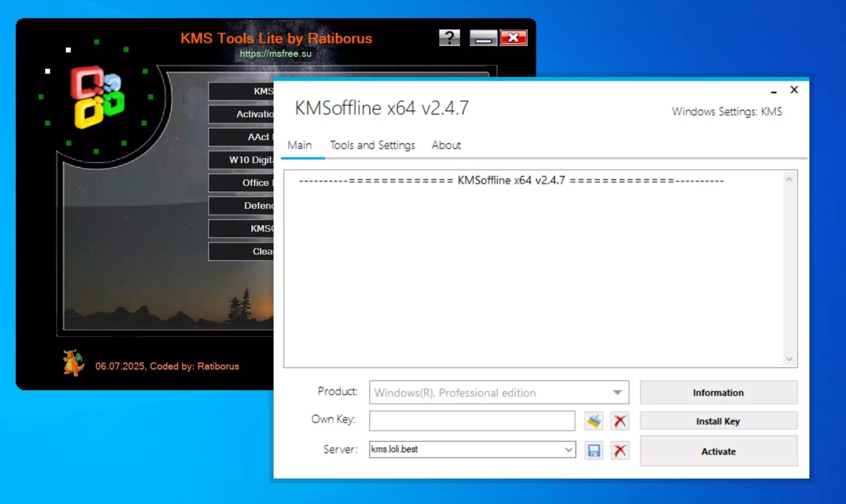This screenshot has height=504, width=846.
Task: Click the "Windows Settings: KMS" text
Action: [x=727, y=112]
